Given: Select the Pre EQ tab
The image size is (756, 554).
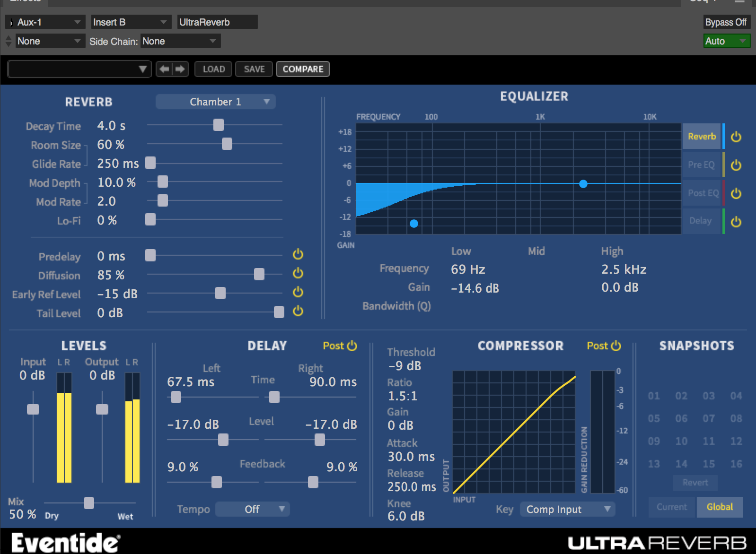Looking at the screenshot, I should point(702,165).
